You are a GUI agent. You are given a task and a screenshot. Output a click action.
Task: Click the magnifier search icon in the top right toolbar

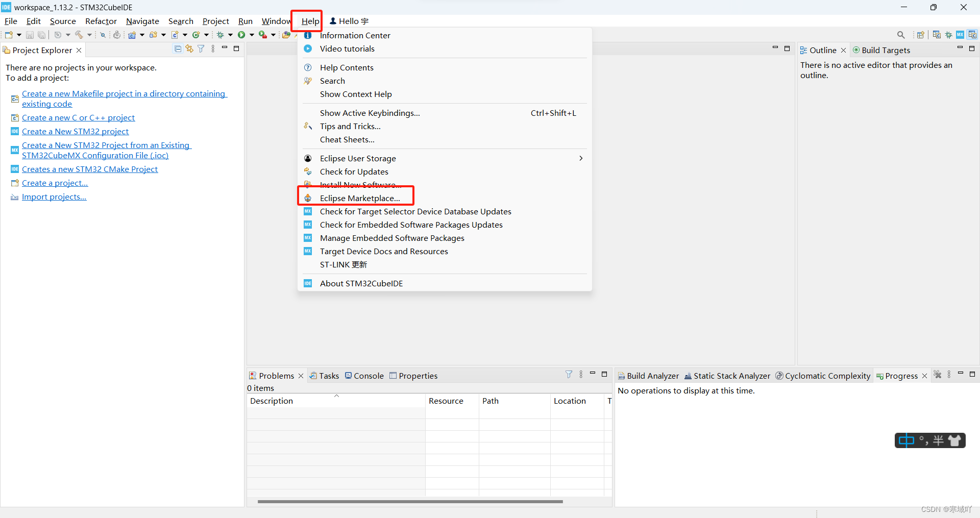point(901,35)
